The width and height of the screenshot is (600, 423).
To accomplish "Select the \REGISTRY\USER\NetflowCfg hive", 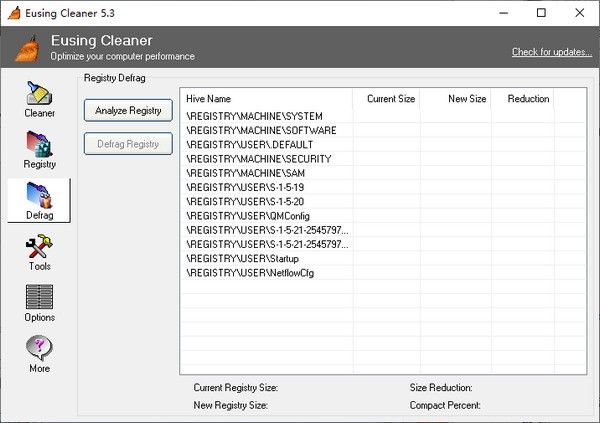I will coord(250,272).
